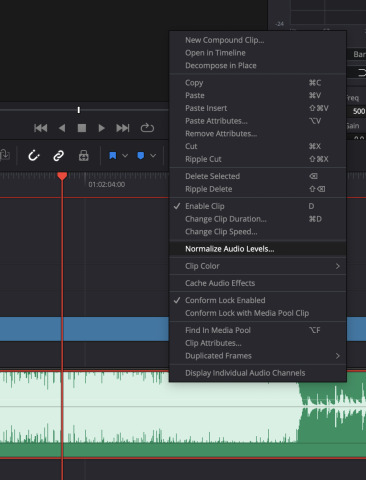The image size is (366, 480).
Task: Stop playback button
Action: (82, 128)
